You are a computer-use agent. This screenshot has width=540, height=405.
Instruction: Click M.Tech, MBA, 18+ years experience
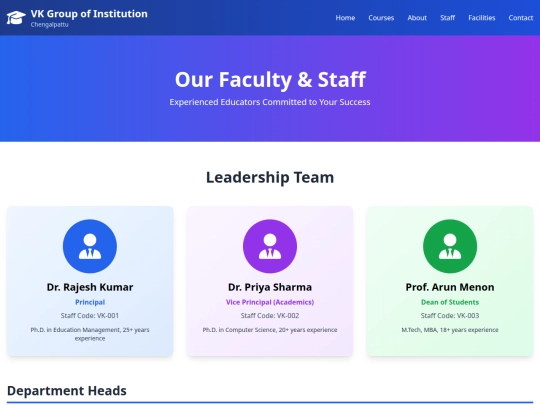coord(450,330)
